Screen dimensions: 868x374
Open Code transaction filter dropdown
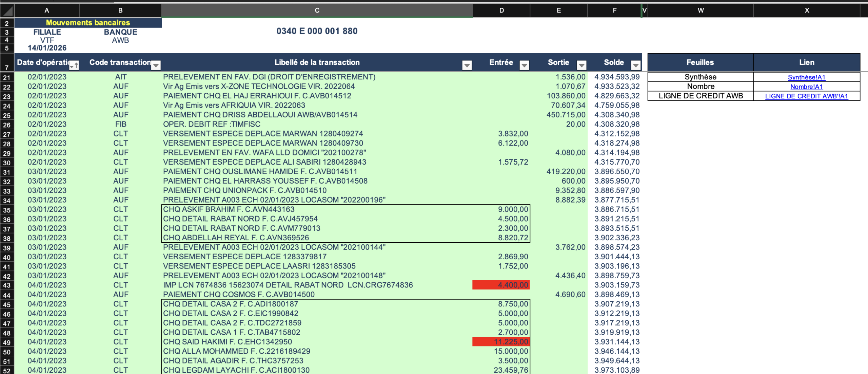point(156,65)
